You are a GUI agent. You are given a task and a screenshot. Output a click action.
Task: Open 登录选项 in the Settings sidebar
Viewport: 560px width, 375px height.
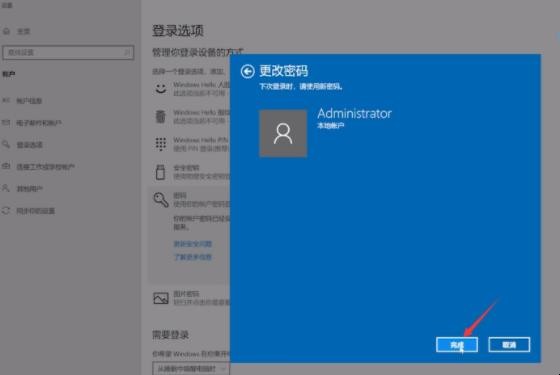[29, 145]
